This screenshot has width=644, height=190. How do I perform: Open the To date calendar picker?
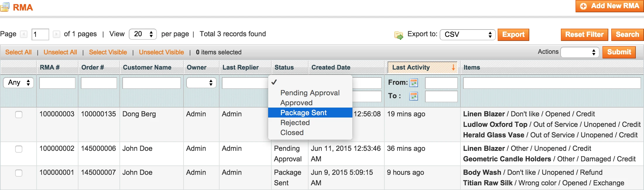click(x=414, y=96)
